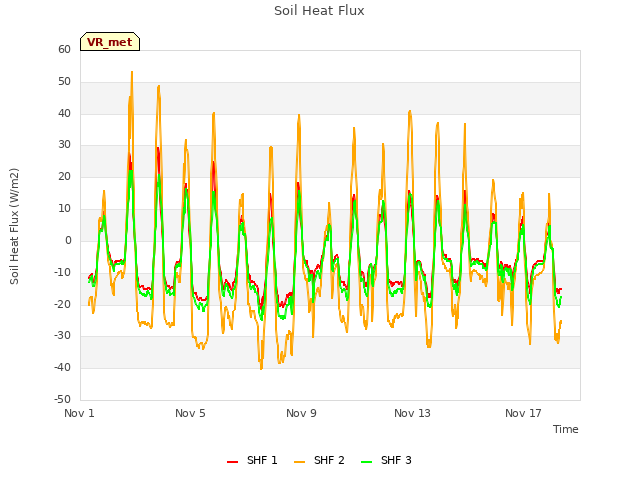
Task: Click the green SHF 3 legend marker
Action: [x=367, y=462]
